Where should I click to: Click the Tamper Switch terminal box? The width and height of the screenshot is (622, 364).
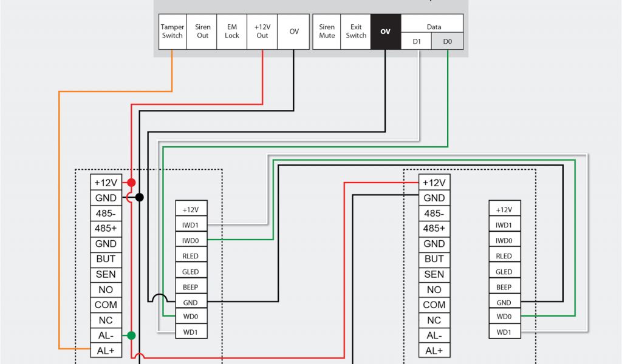(x=172, y=32)
